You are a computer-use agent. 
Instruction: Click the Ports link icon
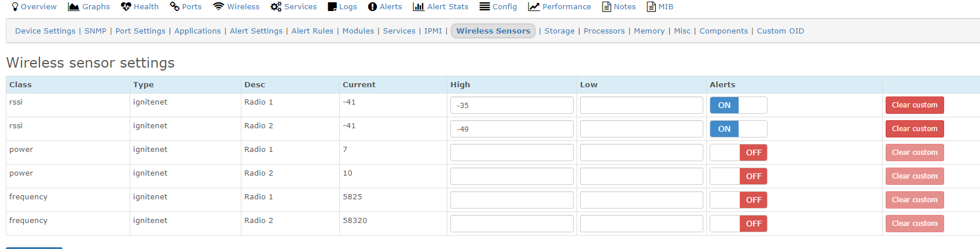174,7
